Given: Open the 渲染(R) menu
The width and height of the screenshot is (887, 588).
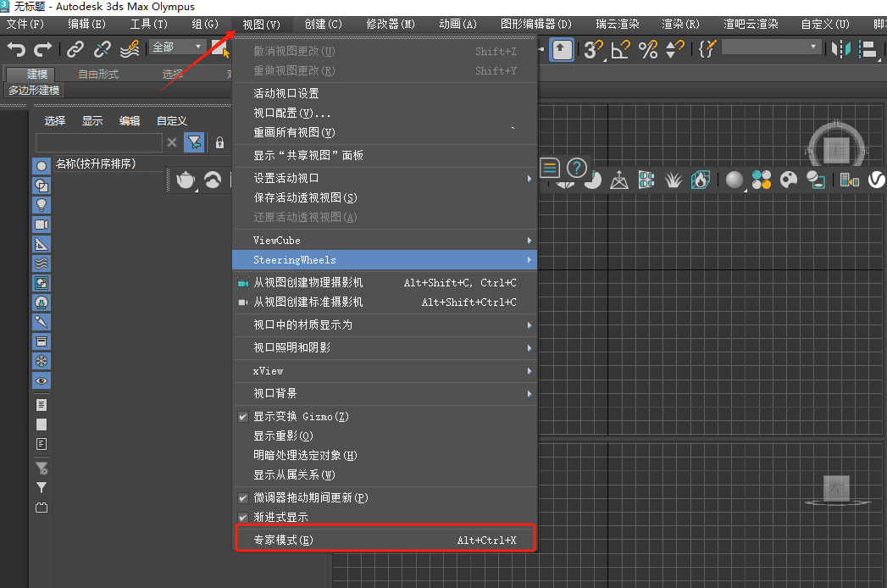Looking at the screenshot, I should click(x=680, y=25).
